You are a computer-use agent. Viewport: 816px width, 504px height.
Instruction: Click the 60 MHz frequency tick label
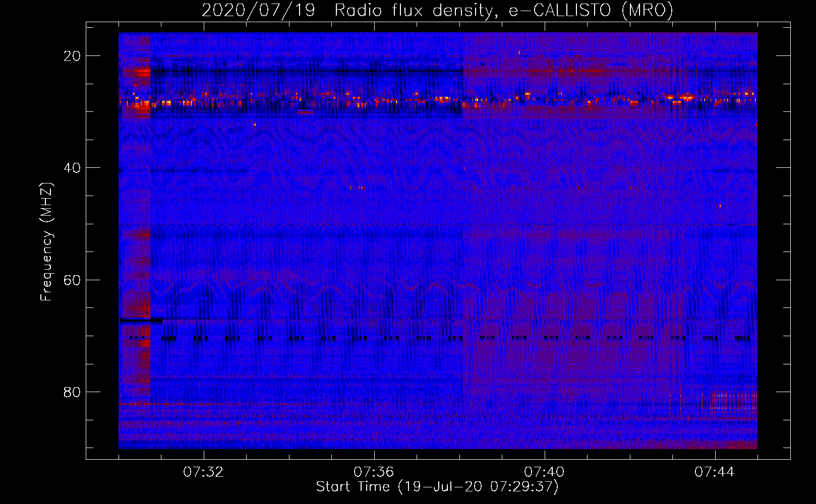(73, 280)
